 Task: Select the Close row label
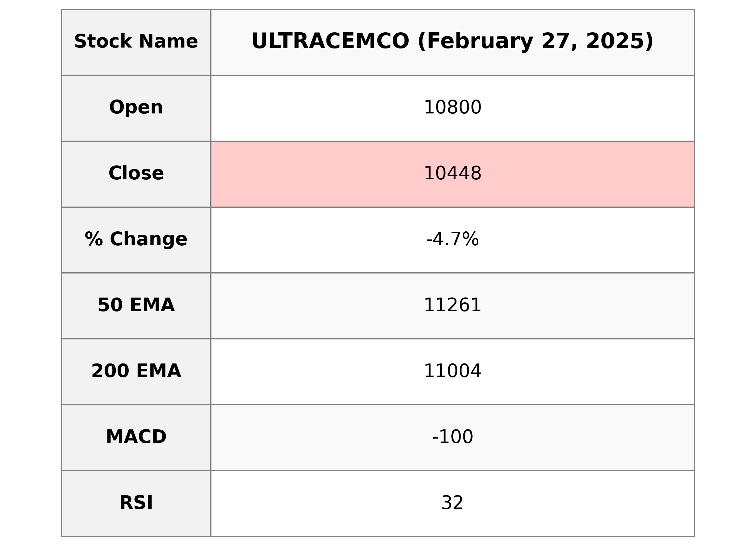(x=136, y=173)
